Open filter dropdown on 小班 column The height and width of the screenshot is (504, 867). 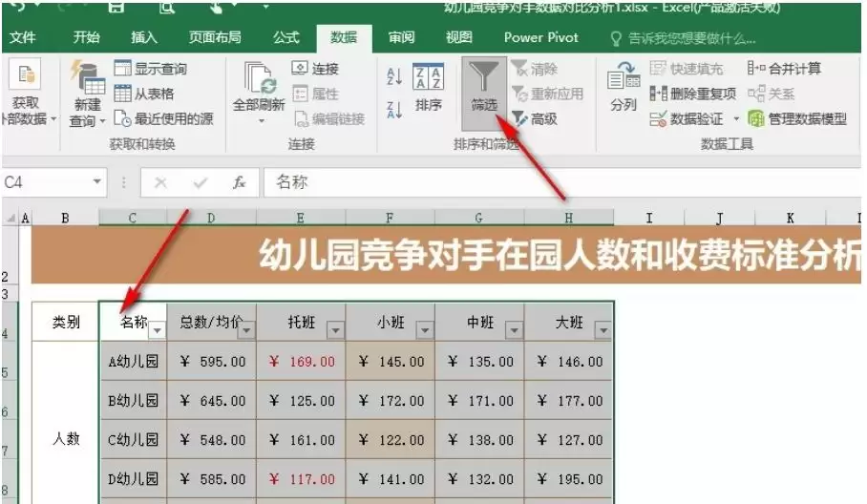click(x=425, y=330)
